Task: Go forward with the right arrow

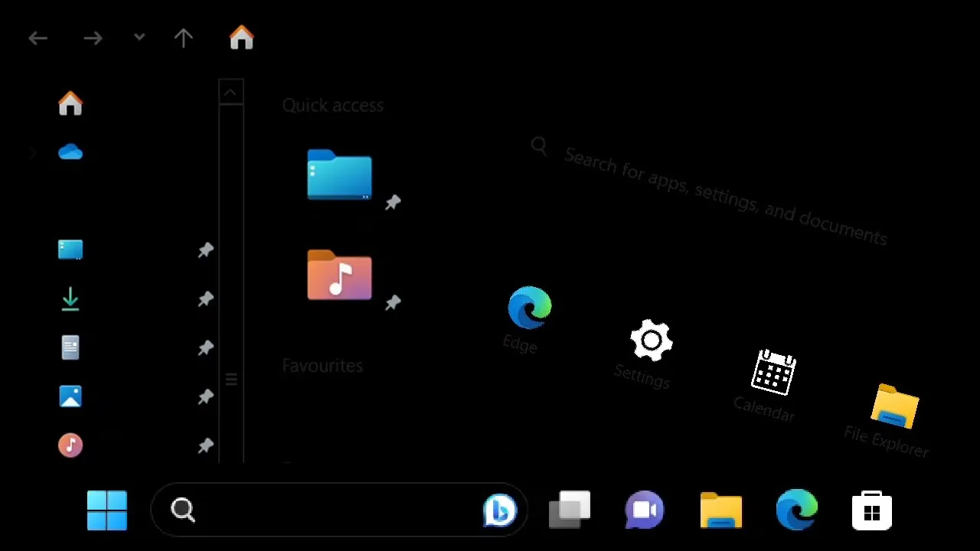Action: [93, 38]
